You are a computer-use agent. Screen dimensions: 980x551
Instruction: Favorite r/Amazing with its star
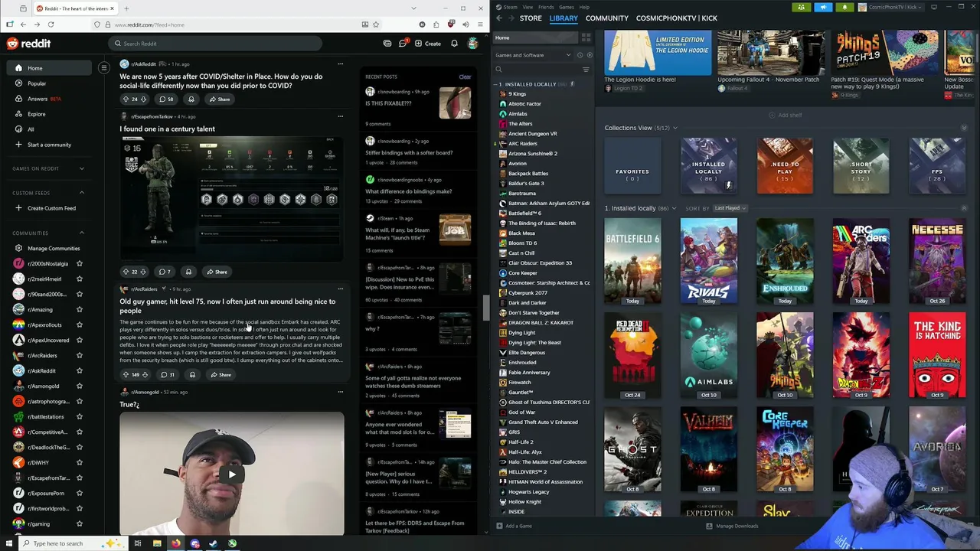point(79,309)
